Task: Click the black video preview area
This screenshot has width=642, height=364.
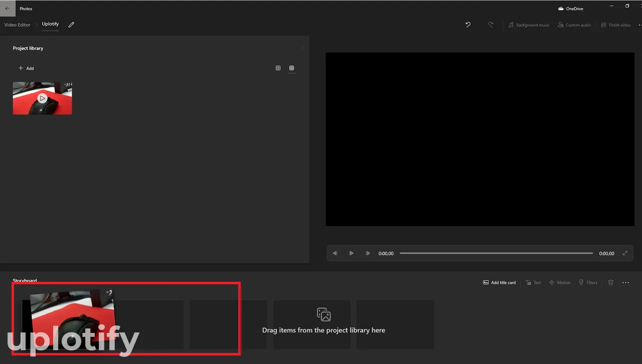Action: 480,139
